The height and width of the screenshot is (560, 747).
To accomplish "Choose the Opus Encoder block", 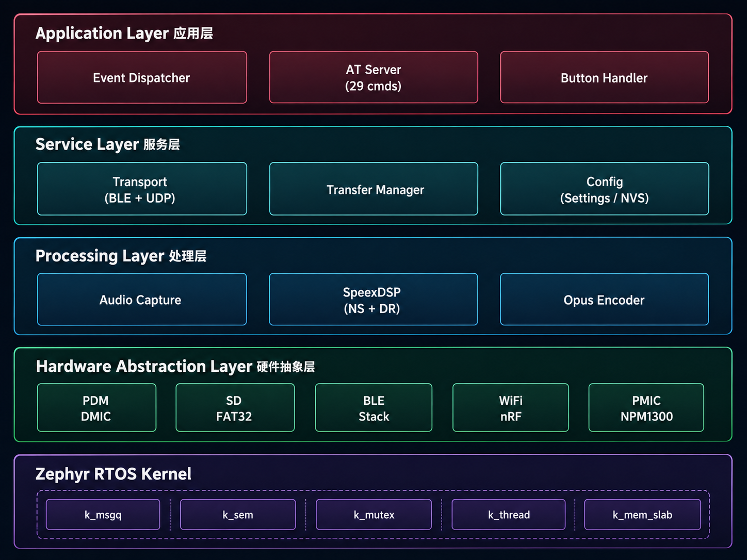I will [x=605, y=300].
